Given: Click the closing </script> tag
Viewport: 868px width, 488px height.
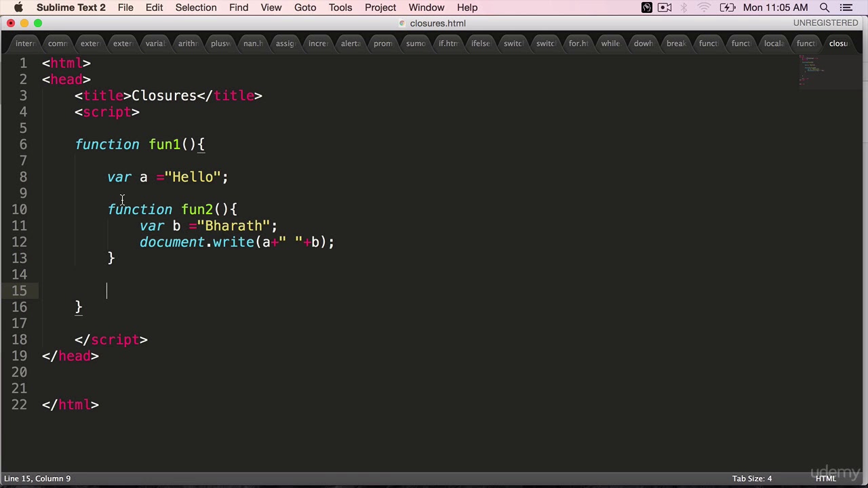Looking at the screenshot, I should 111,340.
